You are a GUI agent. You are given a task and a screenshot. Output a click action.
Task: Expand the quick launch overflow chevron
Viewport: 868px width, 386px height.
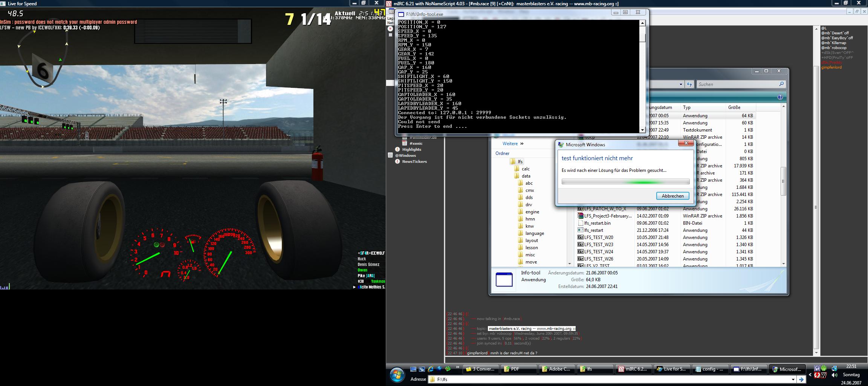(457, 367)
